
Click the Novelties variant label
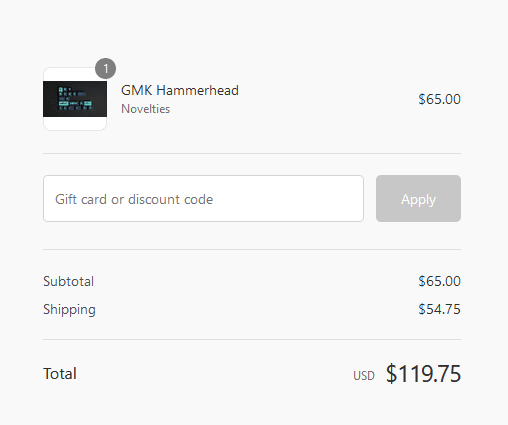click(145, 109)
